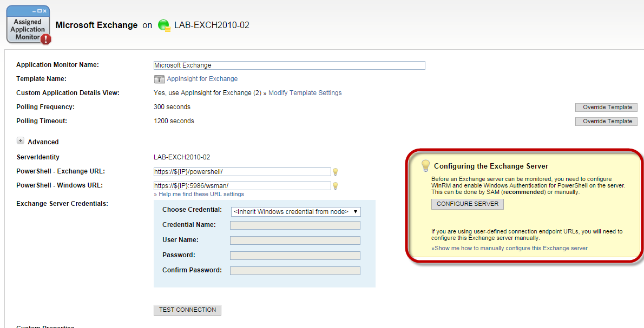Click the Credential Name field

coord(295,225)
